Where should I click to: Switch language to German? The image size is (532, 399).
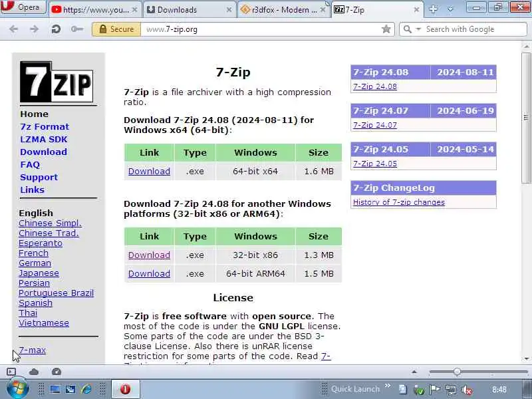click(x=35, y=263)
